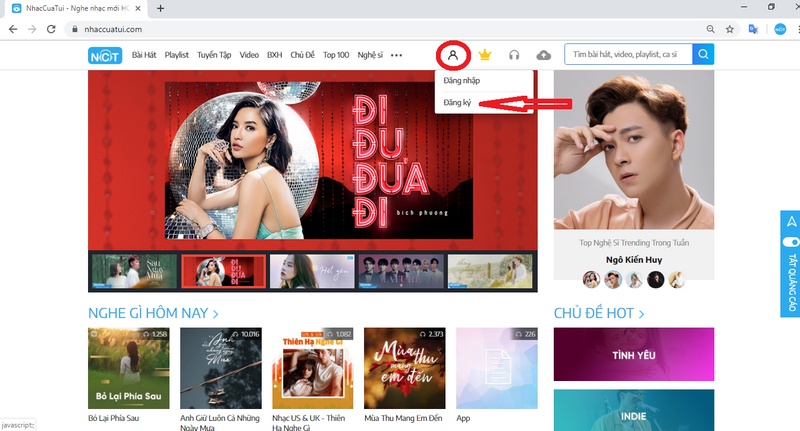Click the blue search magnifier button
This screenshot has height=431, width=800.
click(x=703, y=54)
